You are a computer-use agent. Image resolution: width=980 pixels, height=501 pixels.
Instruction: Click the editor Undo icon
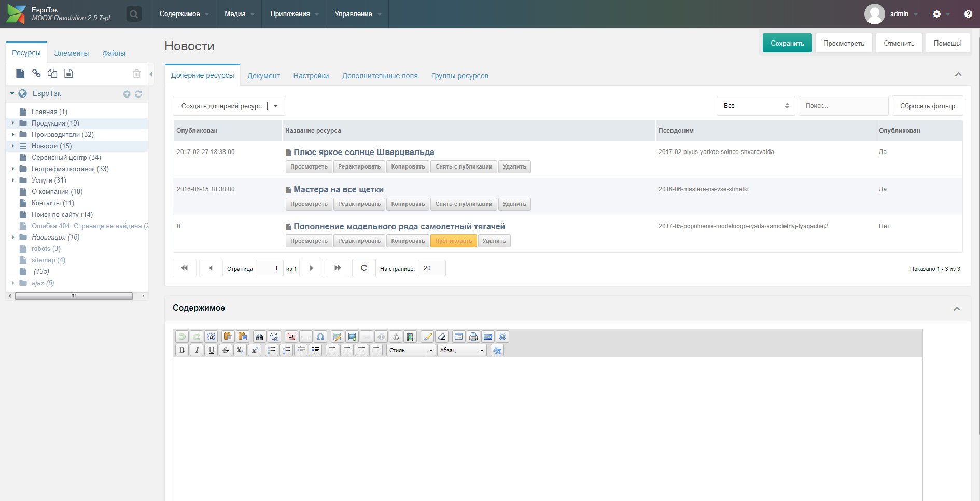181,337
